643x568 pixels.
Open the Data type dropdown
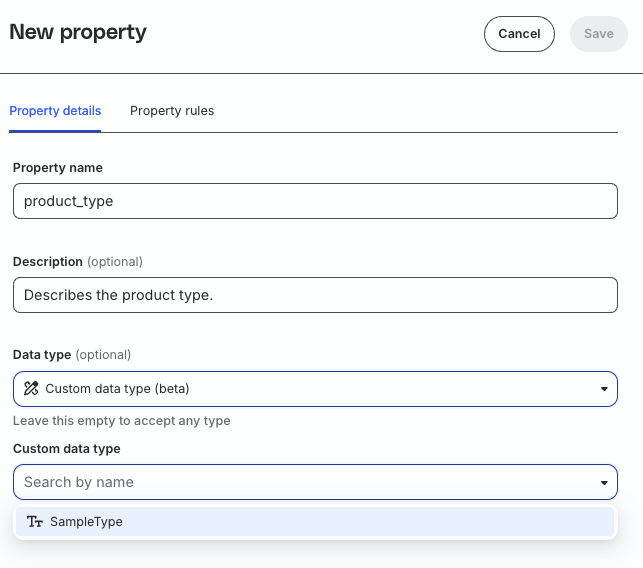315,389
